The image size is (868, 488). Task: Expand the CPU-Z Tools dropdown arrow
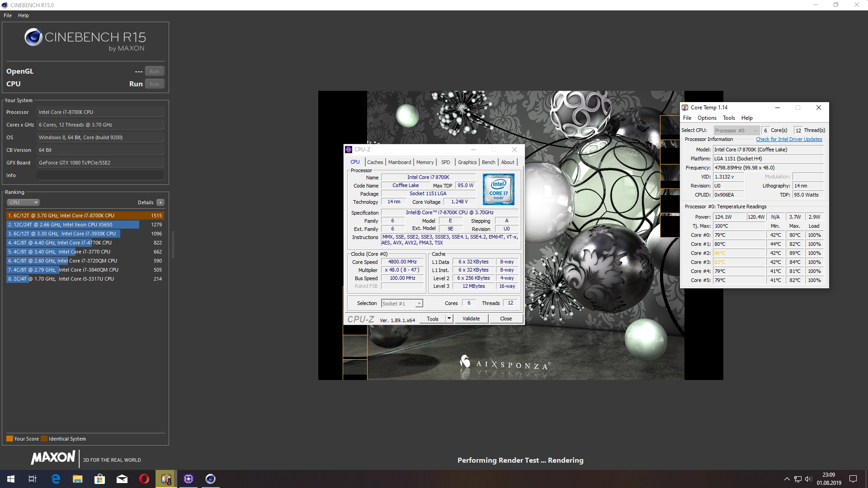(x=449, y=319)
